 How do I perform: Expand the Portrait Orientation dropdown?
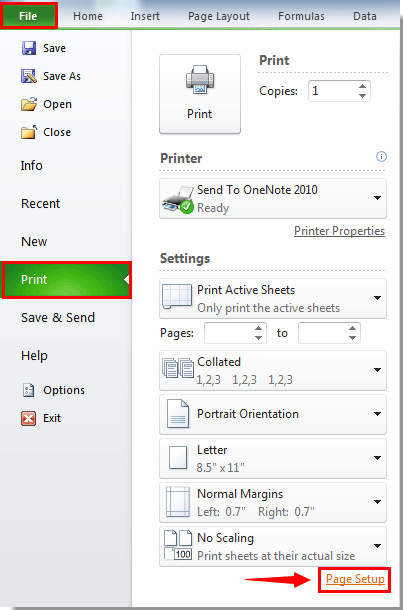(377, 414)
